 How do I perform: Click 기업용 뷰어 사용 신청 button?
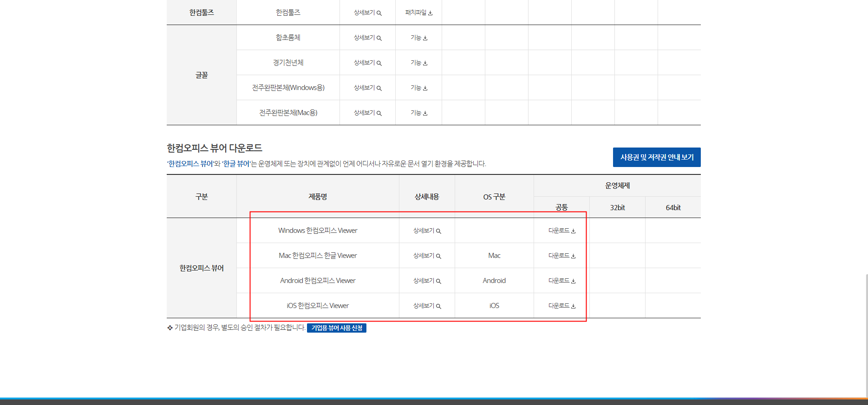pos(337,328)
